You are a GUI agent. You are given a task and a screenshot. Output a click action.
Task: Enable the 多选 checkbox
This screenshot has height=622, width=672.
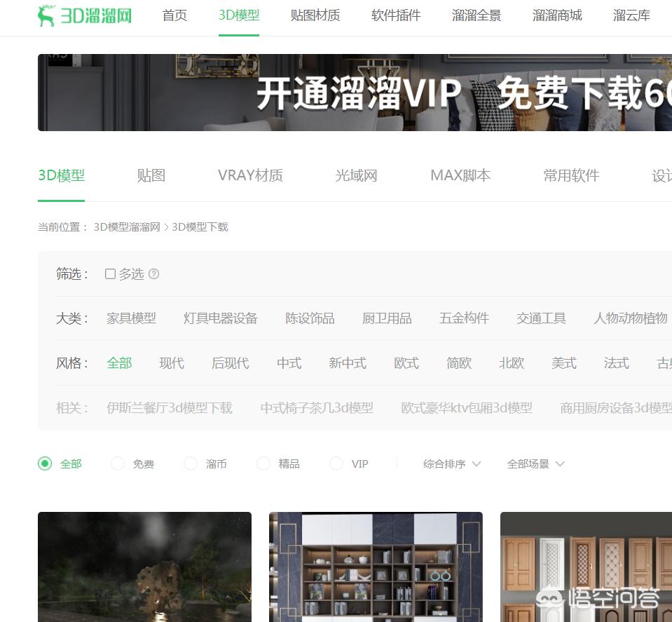click(110, 274)
